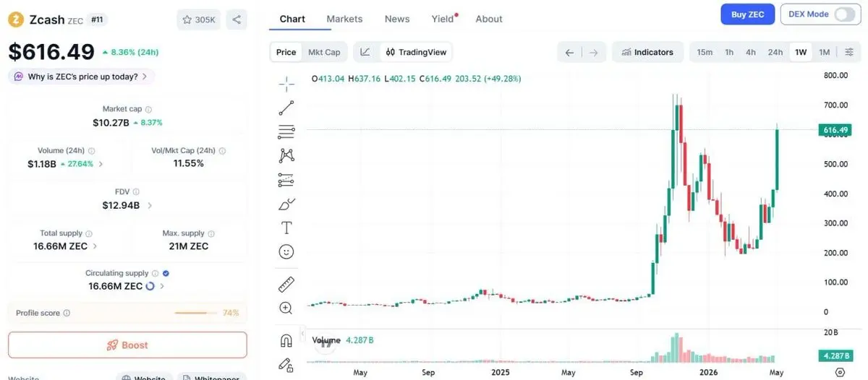
Task: Click info icon beside Max. supply
Action: (212, 234)
